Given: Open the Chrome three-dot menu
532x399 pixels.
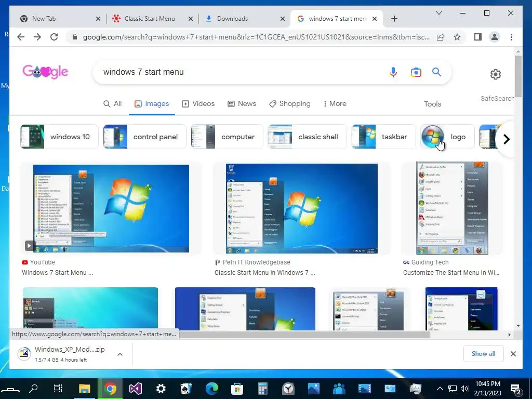Looking at the screenshot, I should coord(511,37).
